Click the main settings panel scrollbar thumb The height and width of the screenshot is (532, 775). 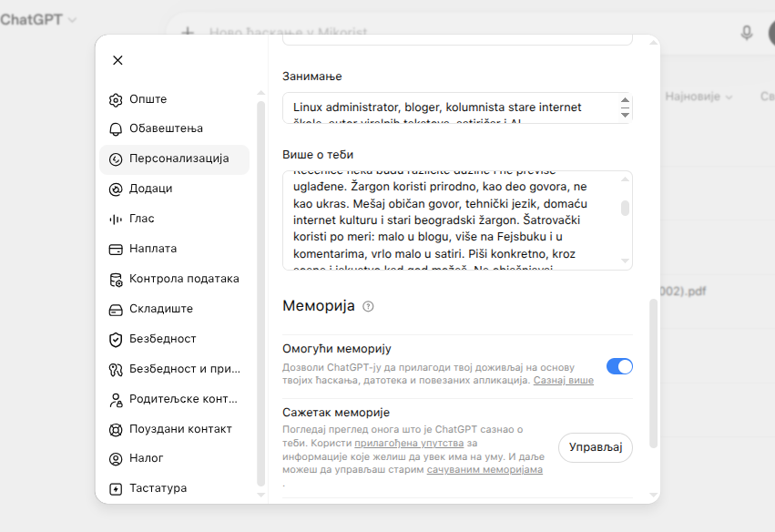(653, 373)
